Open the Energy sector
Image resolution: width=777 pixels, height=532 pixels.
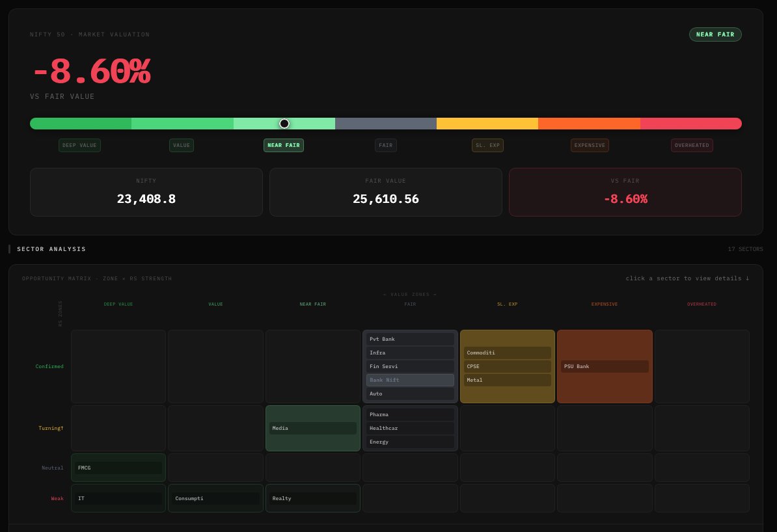coord(410,442)
